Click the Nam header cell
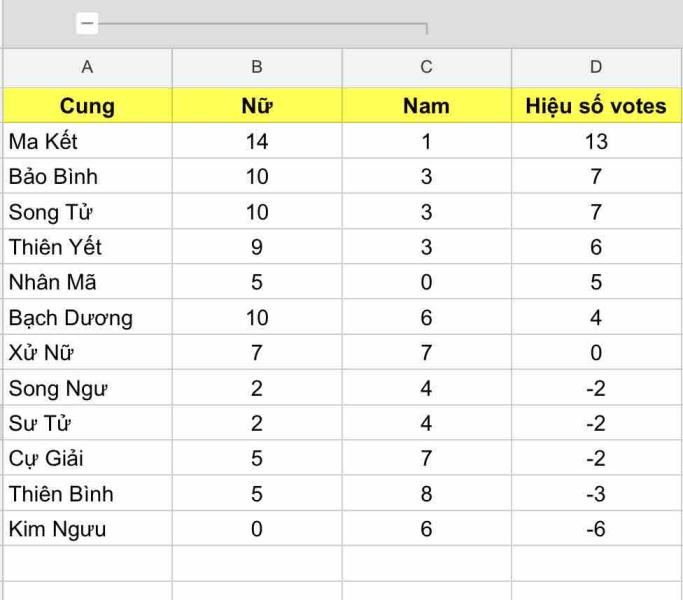Screen dimensions: 683x600 pyautogui.click(x=427, y=106)
